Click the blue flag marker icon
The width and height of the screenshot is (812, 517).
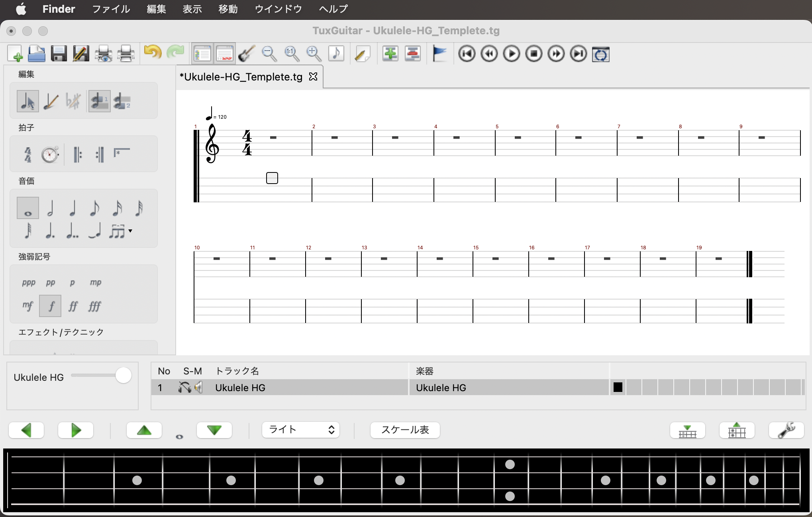(439, 54)
